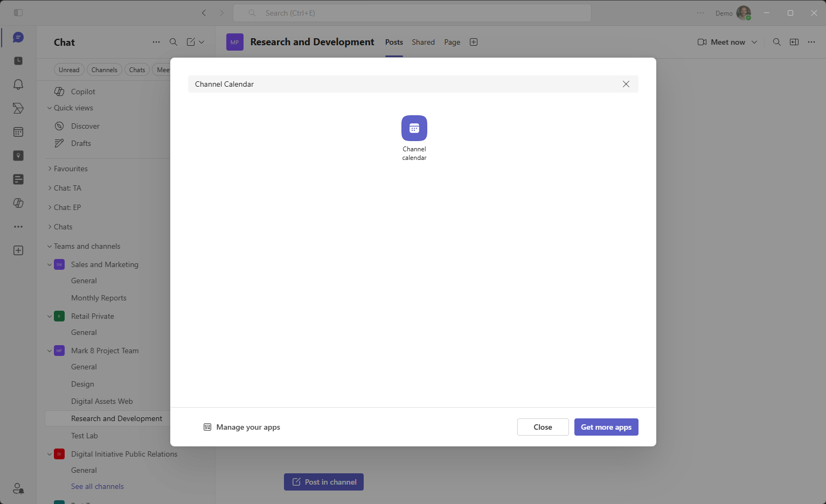Collapse Retail Private team

50,316
